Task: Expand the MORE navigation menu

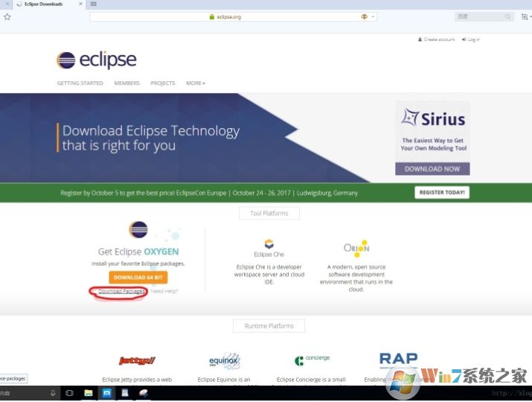Action: (196, 83)
